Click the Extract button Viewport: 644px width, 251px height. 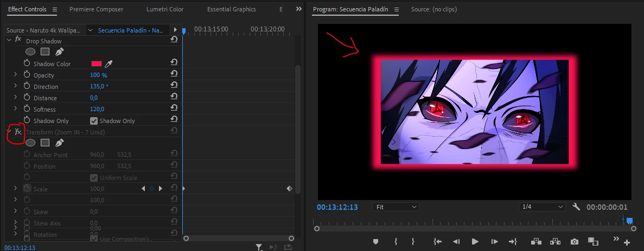[555, 242]
